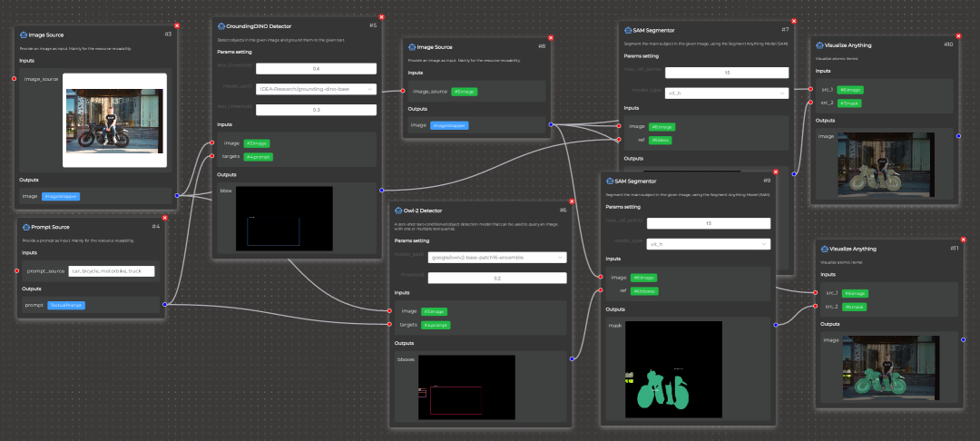
Task: Click the Prompt Source node icon
Action: click(x=22, y=227)
